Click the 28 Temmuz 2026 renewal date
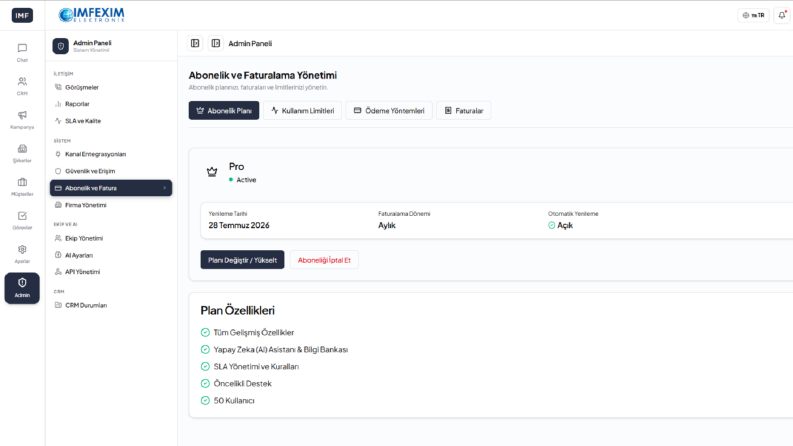The image size is (793, 446). pyautogui.click(x=239, y=226)
